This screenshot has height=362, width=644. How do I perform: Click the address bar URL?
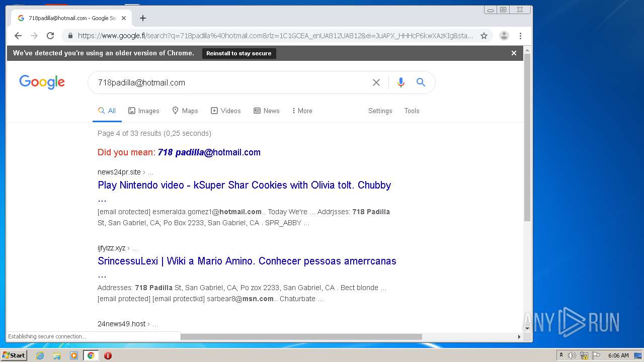tap(275, 36)
